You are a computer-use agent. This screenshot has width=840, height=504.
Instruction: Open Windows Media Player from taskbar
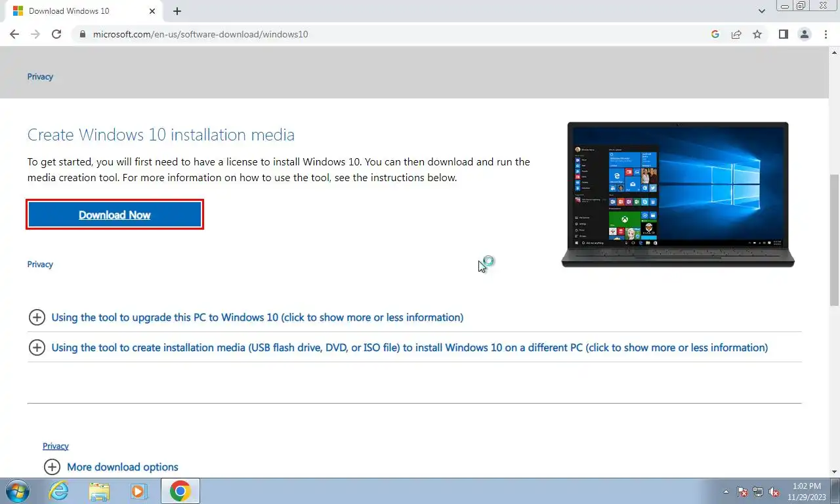pyautogui.click(x=138, y=491)
